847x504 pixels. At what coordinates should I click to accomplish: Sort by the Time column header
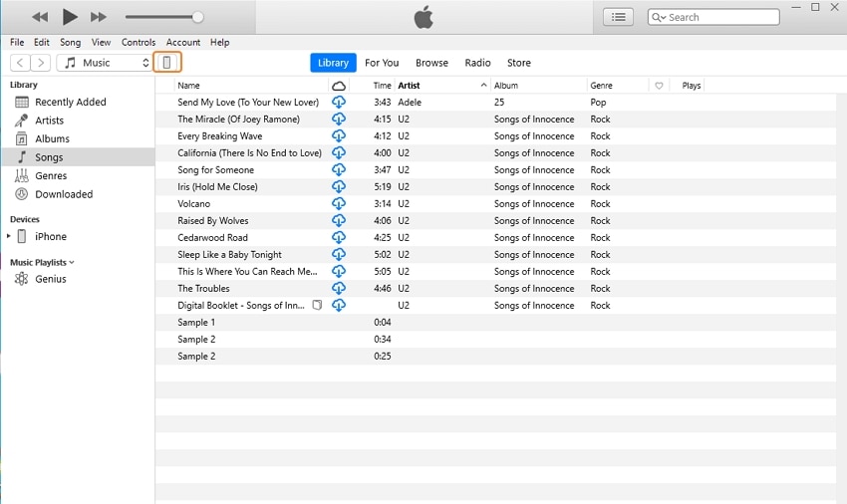[x=382, y=86]
